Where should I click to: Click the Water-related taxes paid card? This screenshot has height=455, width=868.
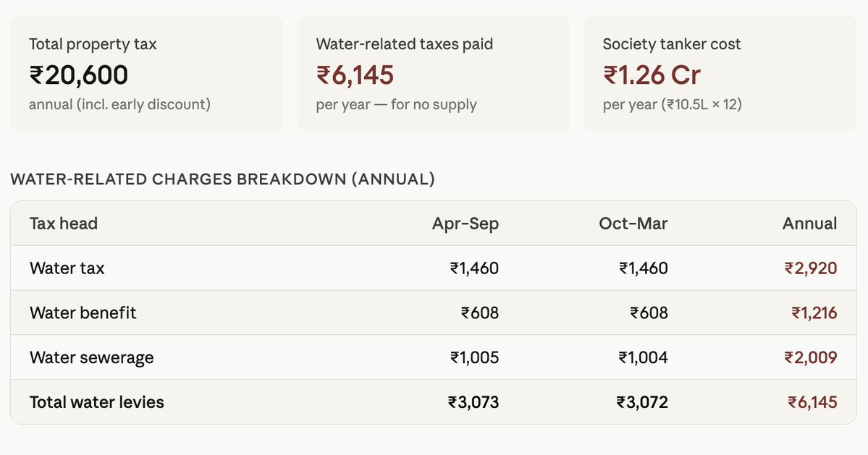click(x=433, y=73)
